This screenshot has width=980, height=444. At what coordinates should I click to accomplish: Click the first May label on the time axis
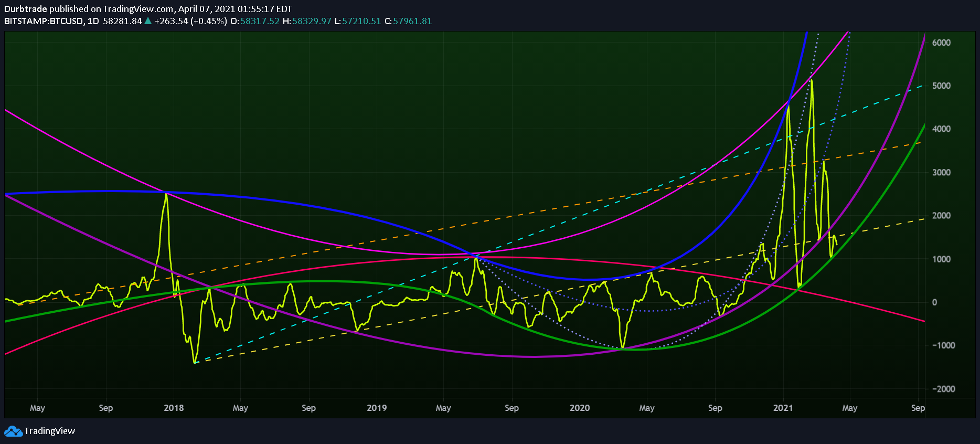click(x=38, y=408)
